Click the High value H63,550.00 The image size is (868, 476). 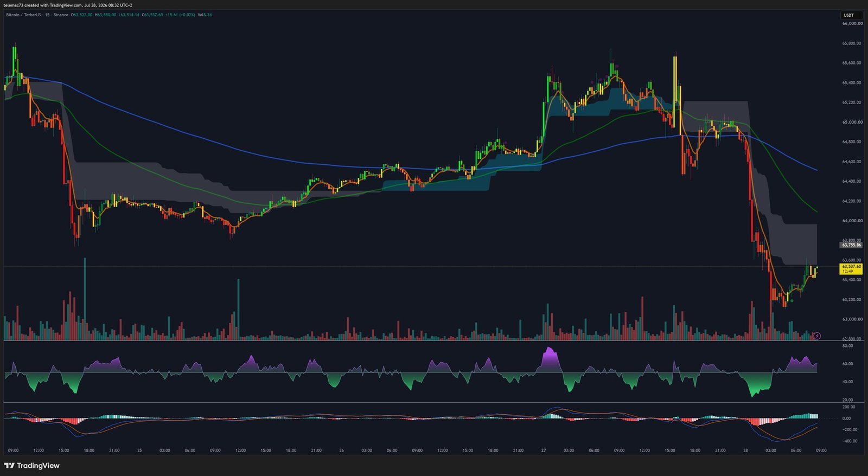[x=105, y=15]
